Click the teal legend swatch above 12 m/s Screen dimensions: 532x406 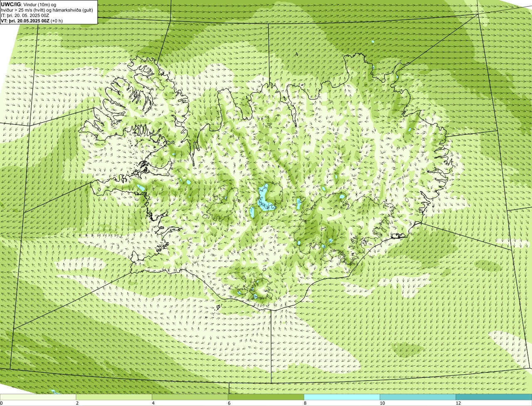click(x=494, y=397)
